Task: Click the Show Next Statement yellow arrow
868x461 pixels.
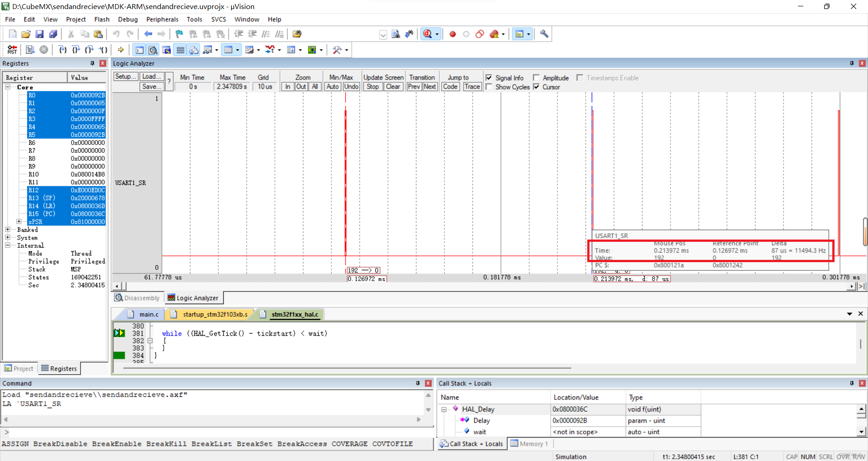Action: coord(121,50)
